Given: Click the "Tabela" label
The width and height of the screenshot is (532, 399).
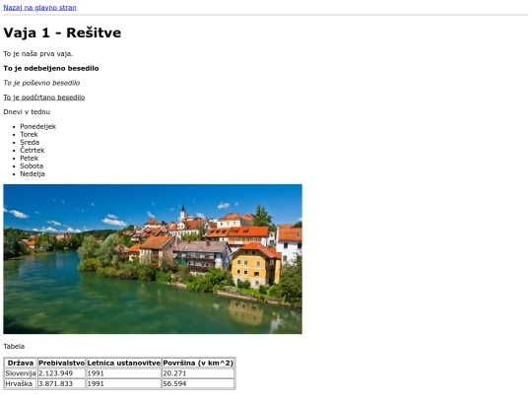Looking at the screenshot, I should point(14,347).
